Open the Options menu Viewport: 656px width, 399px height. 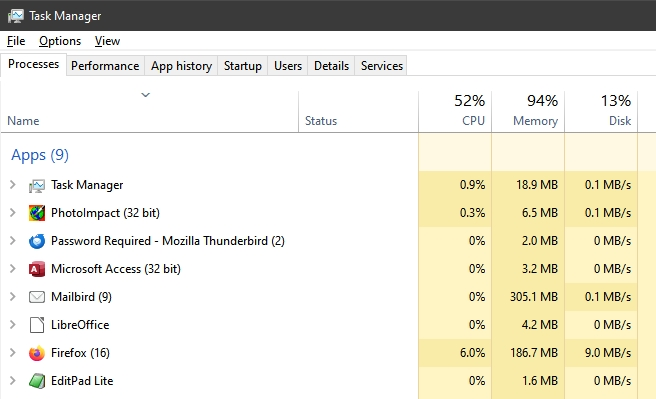(x=60, y=41)
